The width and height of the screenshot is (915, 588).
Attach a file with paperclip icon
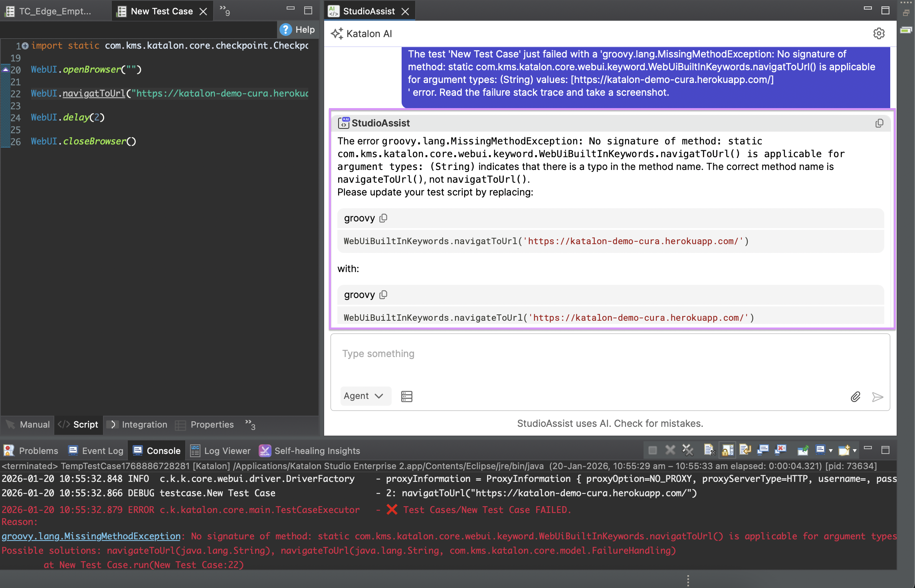click(x=855, y=397)
